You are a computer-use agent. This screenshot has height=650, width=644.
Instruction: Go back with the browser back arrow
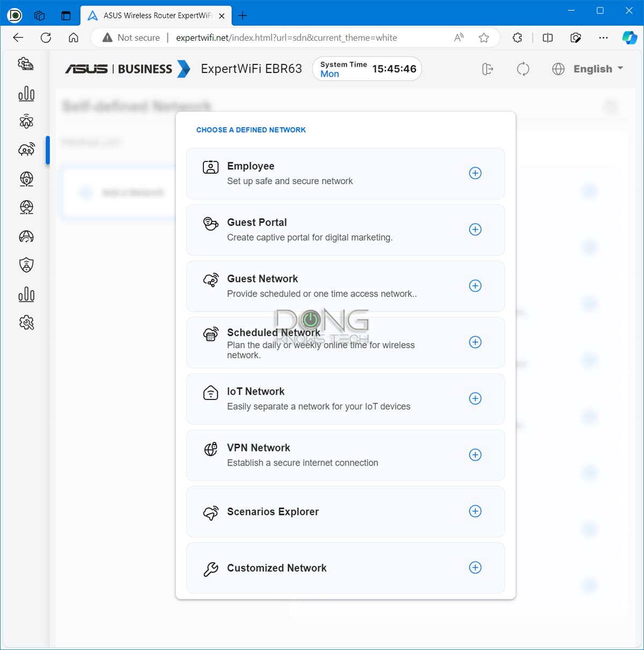tap(18, 38)
